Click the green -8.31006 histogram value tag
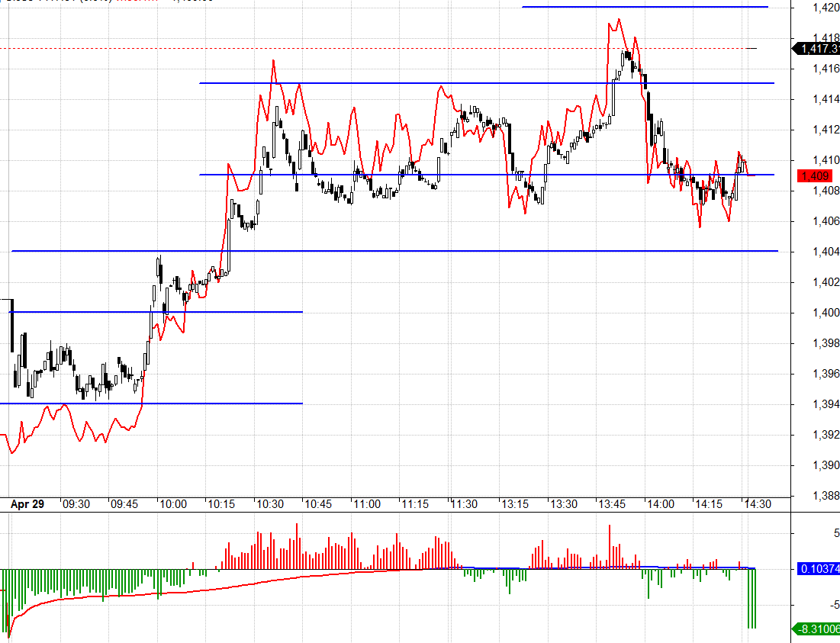This screenshot has width=840, height=643. [819, 629]
